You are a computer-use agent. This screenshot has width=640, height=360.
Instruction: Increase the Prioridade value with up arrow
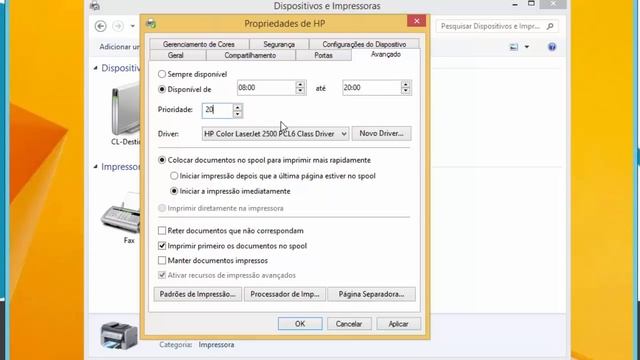[x=238, y=107]
